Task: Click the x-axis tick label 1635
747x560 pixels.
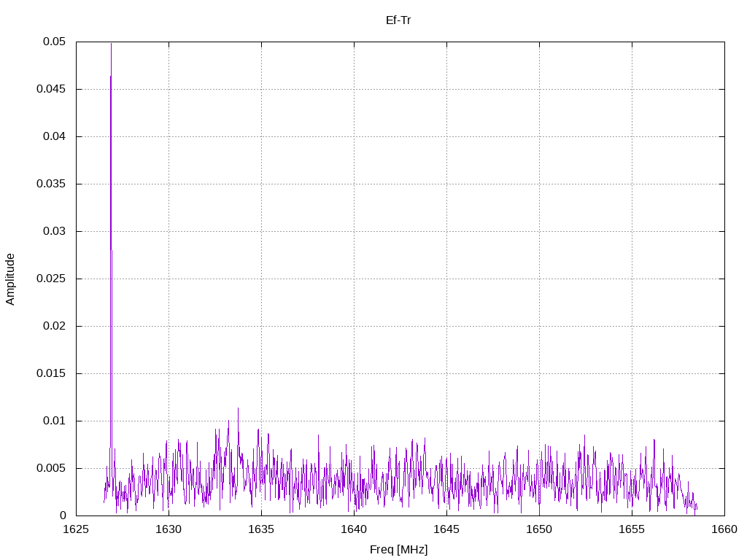Action: point(262,529)
